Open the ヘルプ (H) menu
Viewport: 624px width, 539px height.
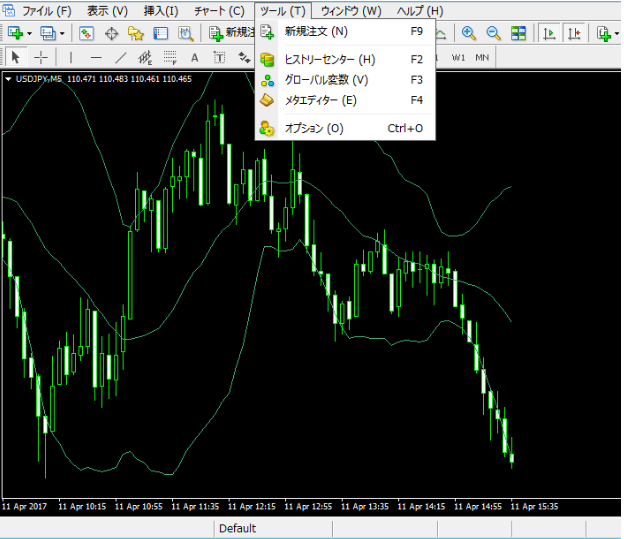pos(420,11)
